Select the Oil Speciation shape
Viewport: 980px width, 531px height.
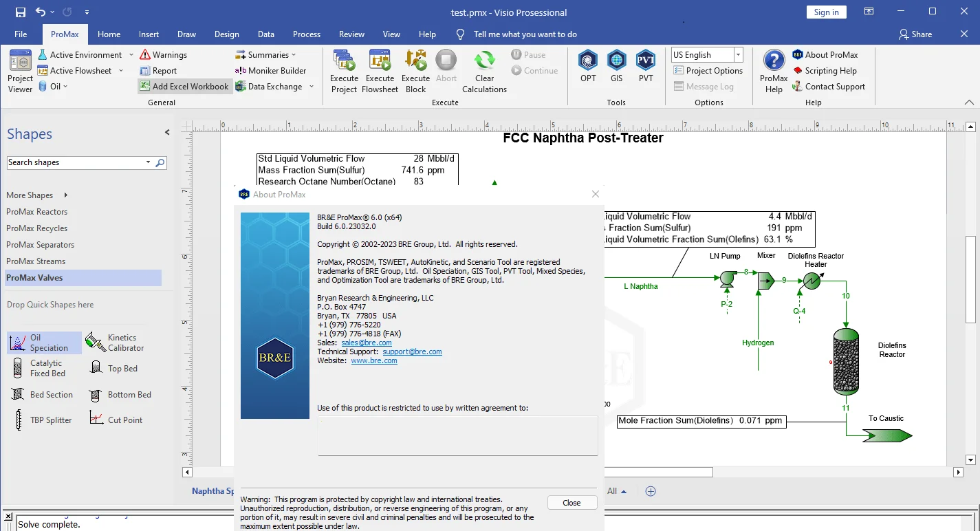[x=44, y=343]
